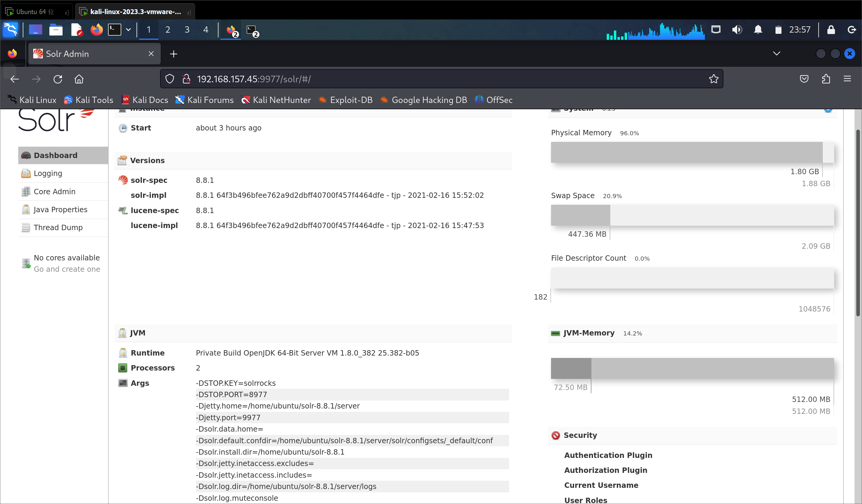The height and width of the screenshot is (504, 862).
Task: Switch to workspace 2
Action: (x=168, y=30)
